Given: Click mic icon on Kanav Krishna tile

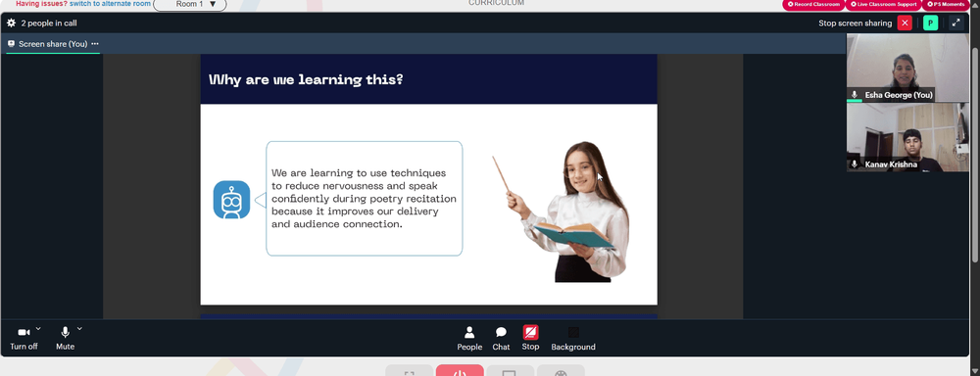Looking at the screenshot, I should point(855,164).
